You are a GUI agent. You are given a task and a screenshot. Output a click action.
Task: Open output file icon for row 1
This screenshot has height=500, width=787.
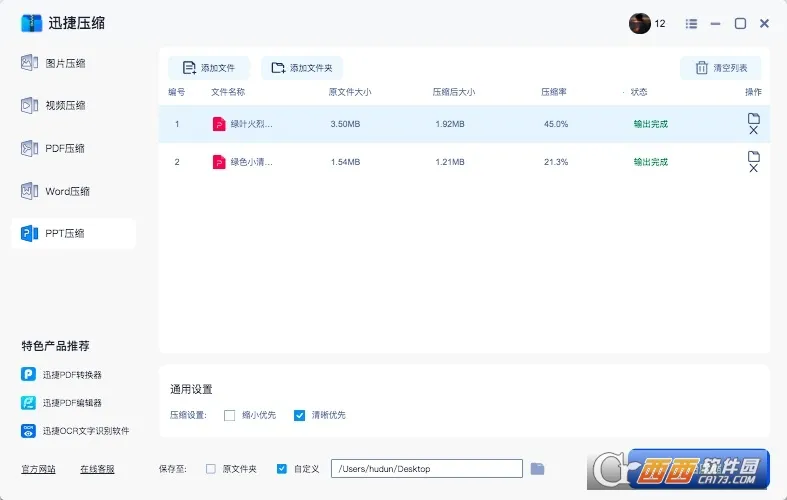point(753,118)
